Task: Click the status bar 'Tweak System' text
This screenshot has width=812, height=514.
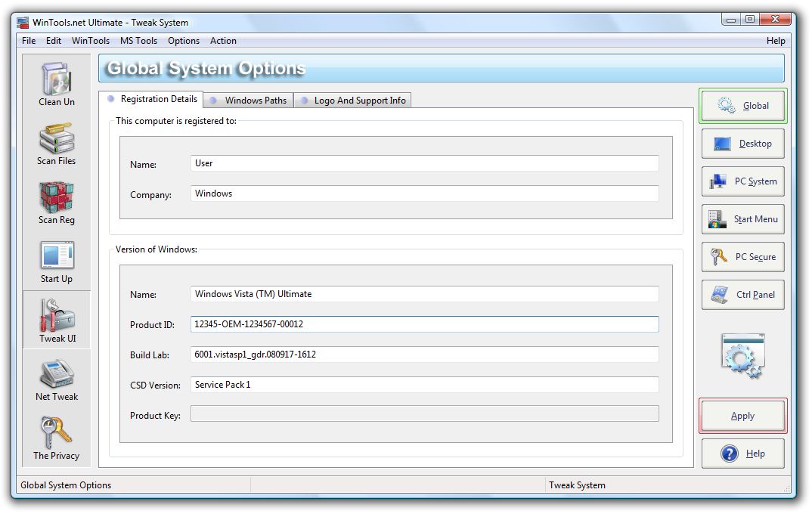Action: [577, 485]
